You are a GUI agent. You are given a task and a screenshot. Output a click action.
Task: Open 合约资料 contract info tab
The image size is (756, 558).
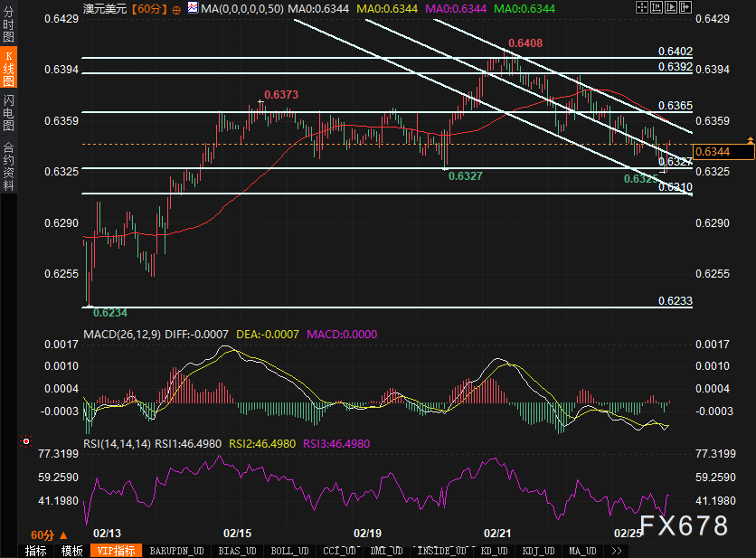click(8, 166)
